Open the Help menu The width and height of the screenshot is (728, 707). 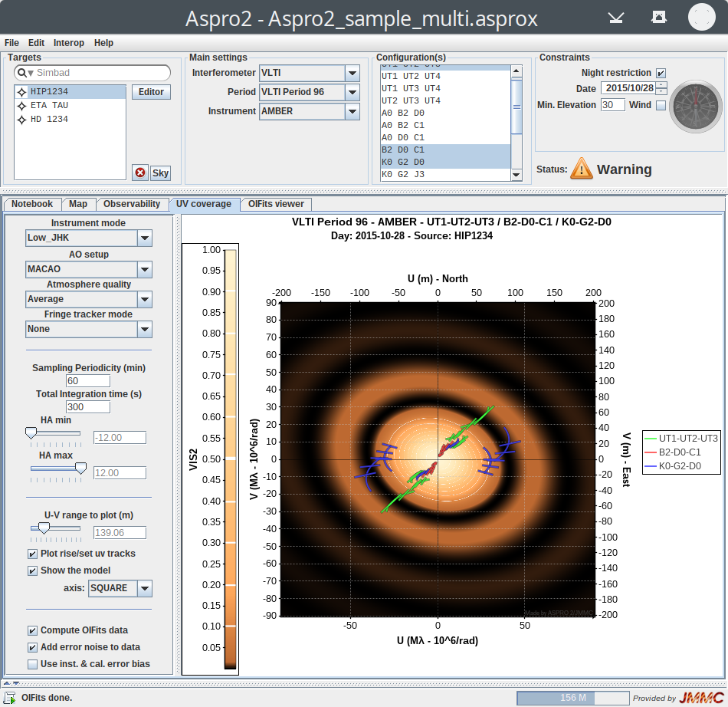click(103, 43)
